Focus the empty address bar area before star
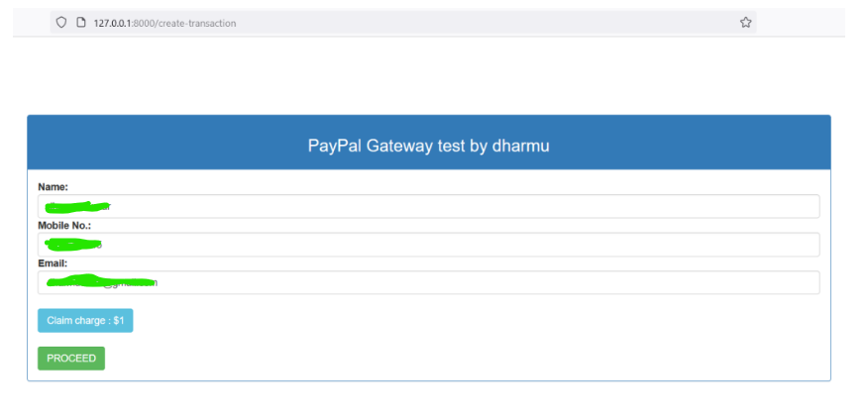 [488, 23]
